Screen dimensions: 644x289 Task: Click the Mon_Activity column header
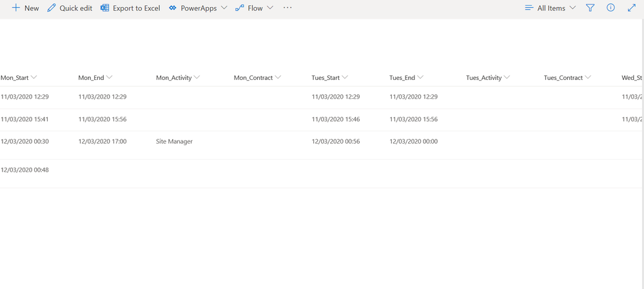tap(174, 77)
